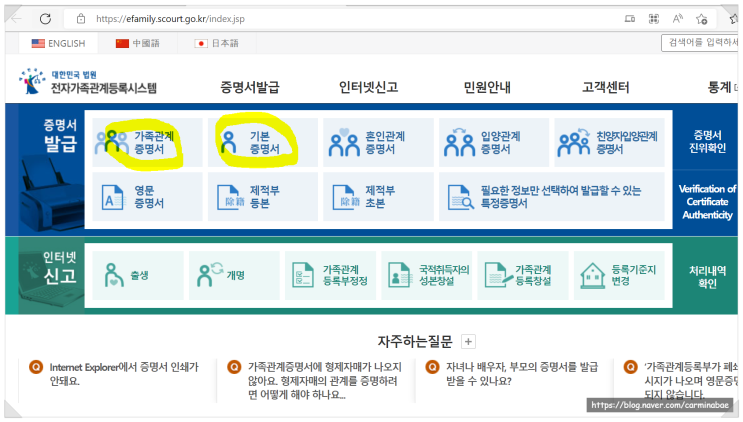Open the 가족관계 등록부정정 link
This screenshot has width=743, height=422.
[345, 275]
